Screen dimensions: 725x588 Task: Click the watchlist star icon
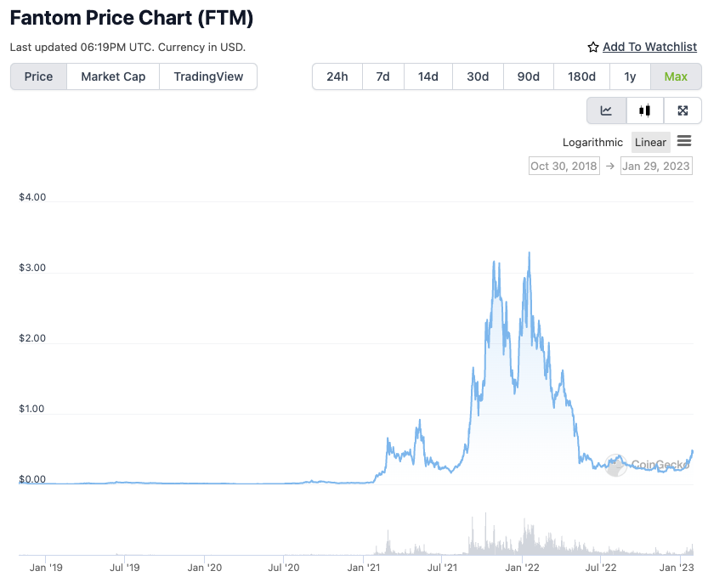tap(593, 48)
